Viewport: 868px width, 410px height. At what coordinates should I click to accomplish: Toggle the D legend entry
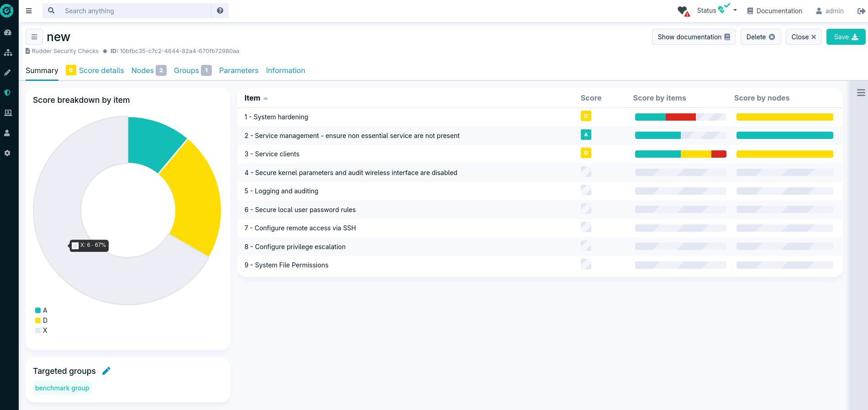41,320
